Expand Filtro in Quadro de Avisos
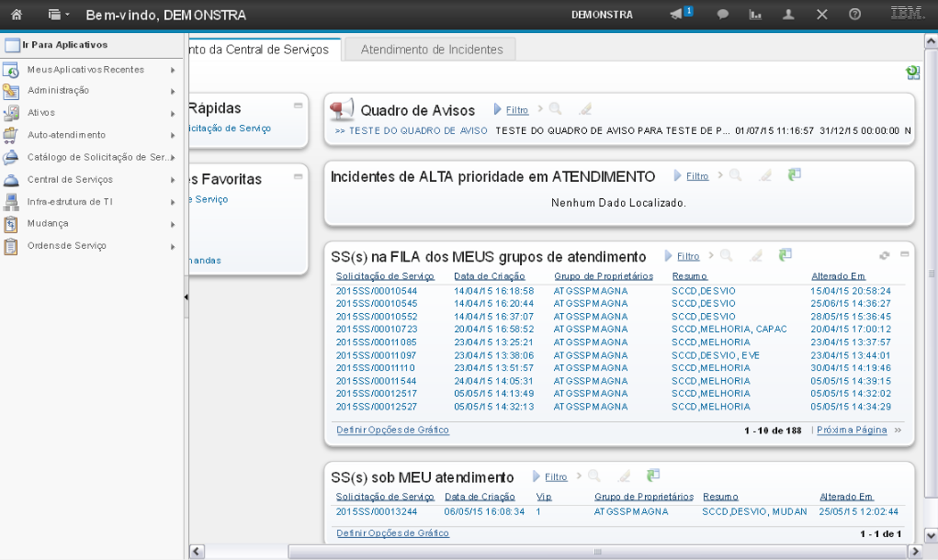 pos(515,110)
